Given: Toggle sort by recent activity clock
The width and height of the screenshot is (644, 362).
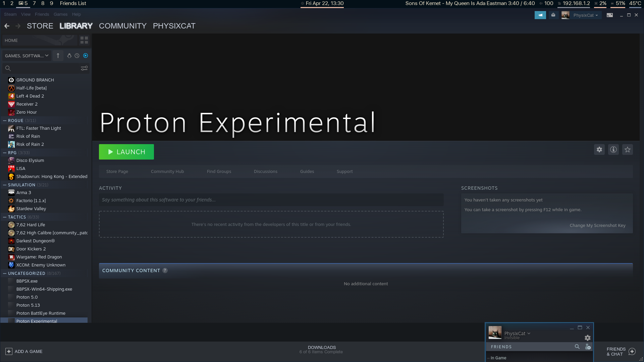Looking at the screenshot, I should pyautogui.click(x=77, y=56).
